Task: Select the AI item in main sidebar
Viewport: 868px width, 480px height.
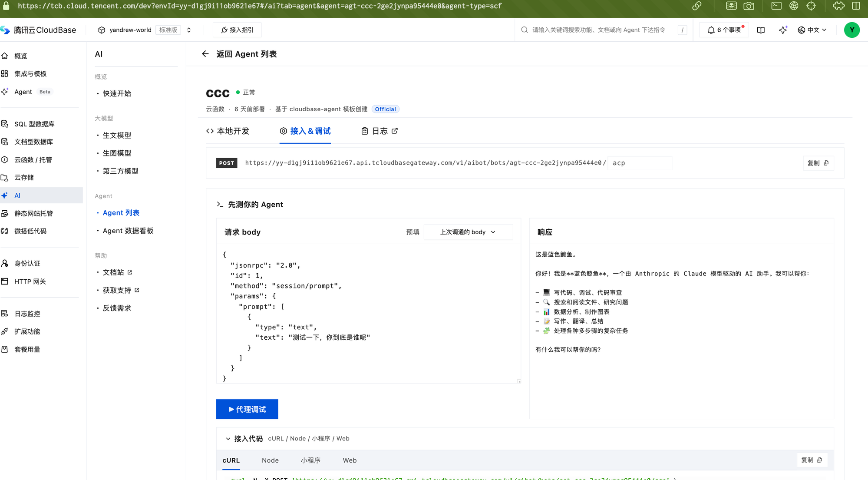Action: [41, 195]
